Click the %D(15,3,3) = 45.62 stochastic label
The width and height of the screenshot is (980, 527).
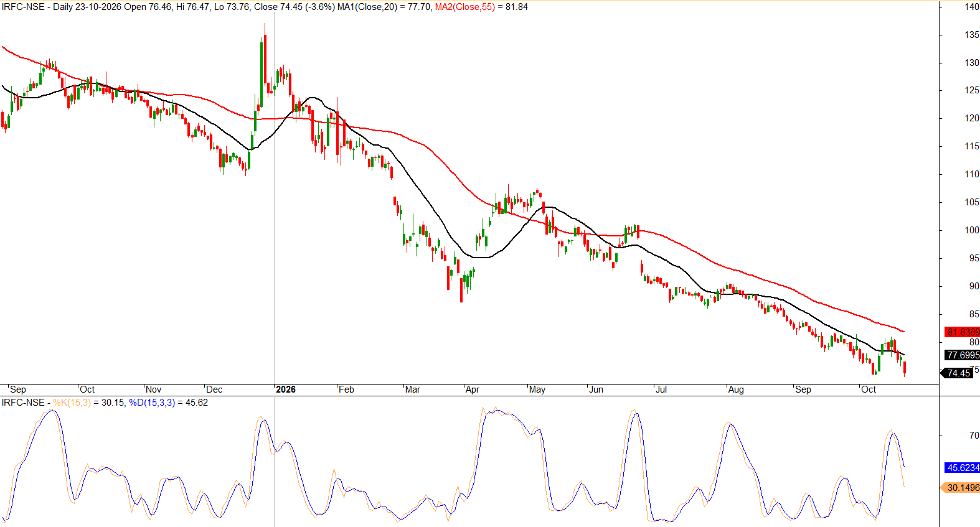click(168, 403)
